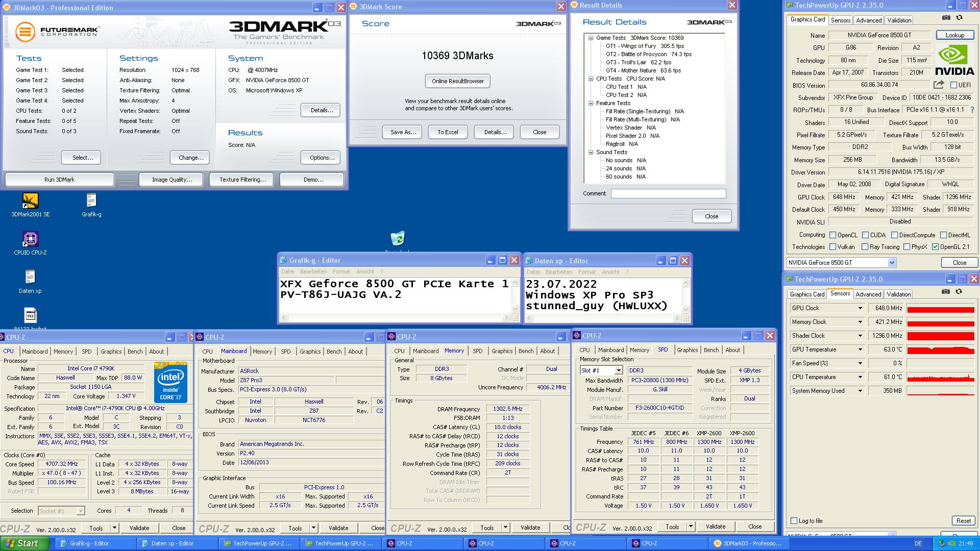Switch to Grafik-g Editor taskbar item
980x551 pixels.
pyautogui.click(x=94, y=543)
